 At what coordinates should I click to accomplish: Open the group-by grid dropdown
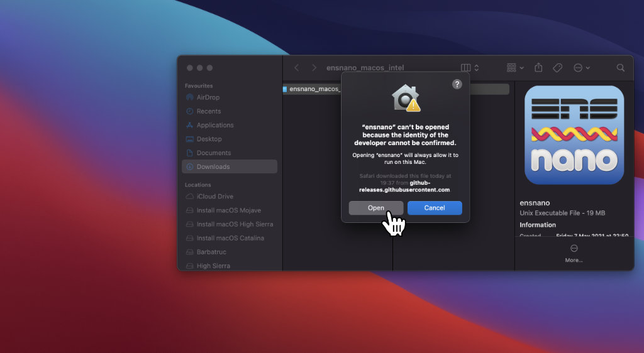point(515,68)
